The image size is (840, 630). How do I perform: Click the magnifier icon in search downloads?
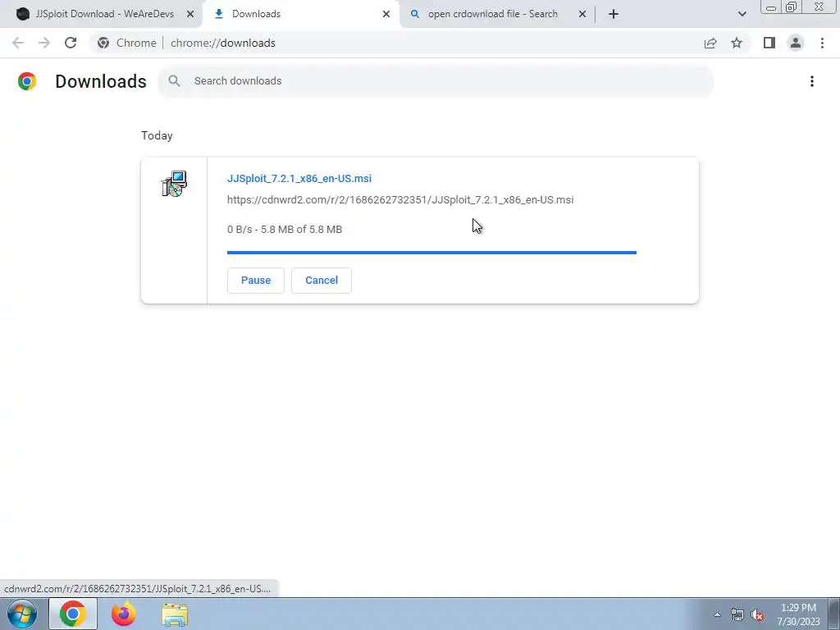174,81
